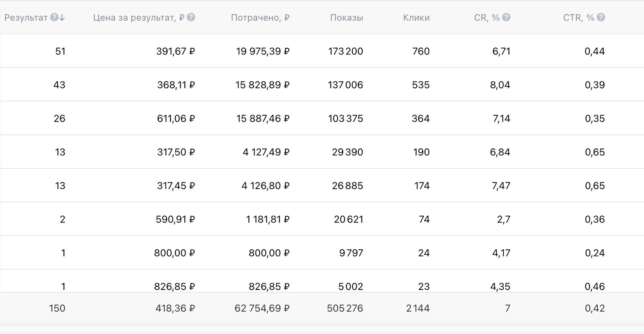Show help tooltip for CR, % column
Viewport: 644px width, 334px height.
point(506,17)
